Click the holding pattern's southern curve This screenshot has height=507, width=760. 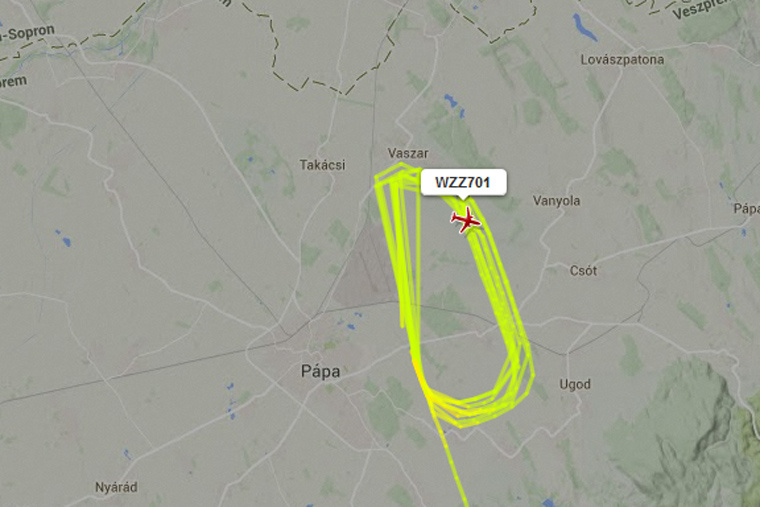tap(465, 407)
